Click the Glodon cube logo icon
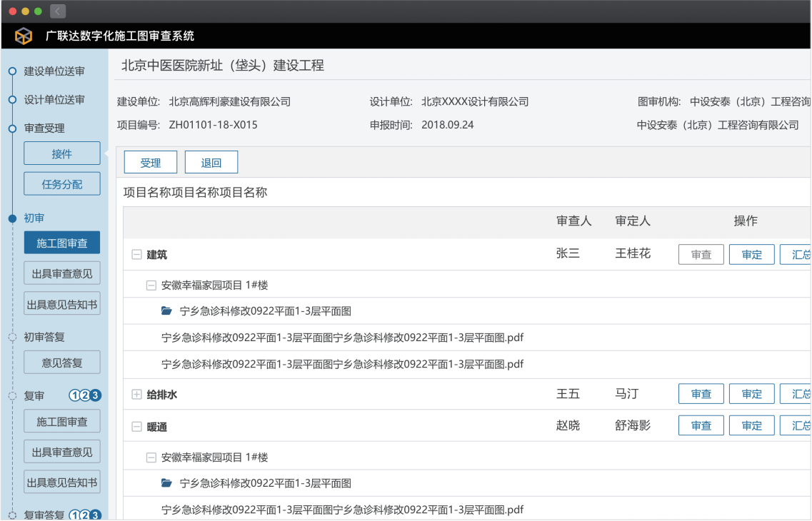Viewport: 812px width, 521px height. [x=24, y=36]
